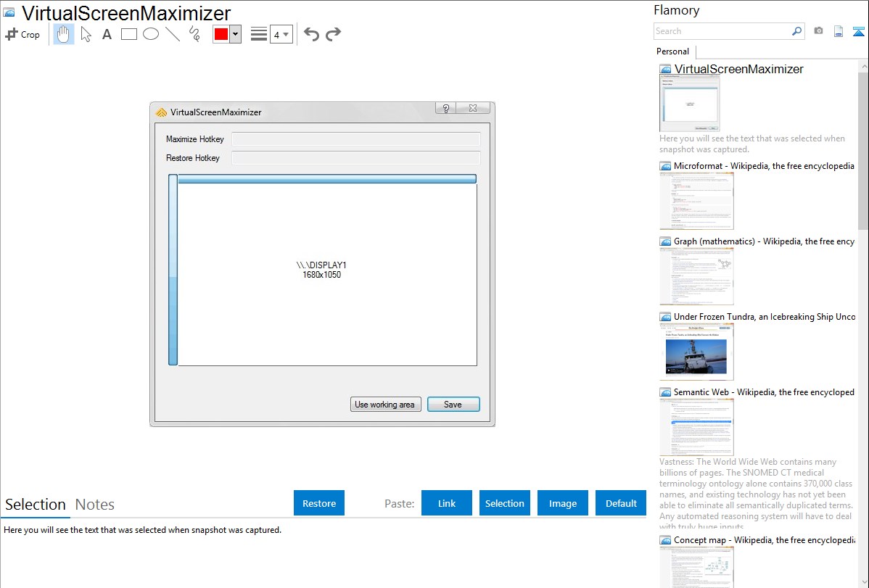Click the Graph (mathematics) title text
This screenshot has height=588, width=869.
point(764,241)
